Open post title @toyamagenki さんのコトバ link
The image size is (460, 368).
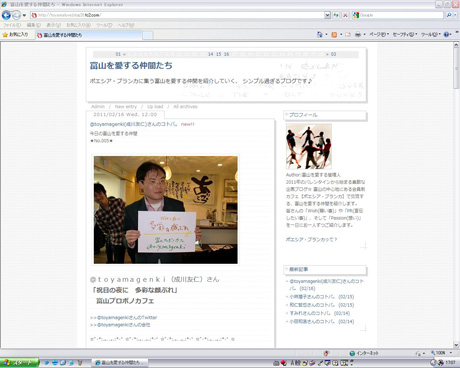[133, 124]
